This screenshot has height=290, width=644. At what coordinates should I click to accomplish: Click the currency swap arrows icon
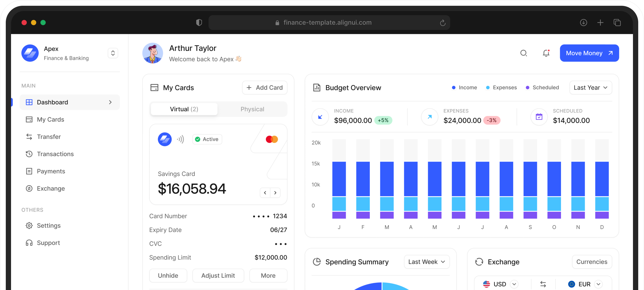click(543, 284)
